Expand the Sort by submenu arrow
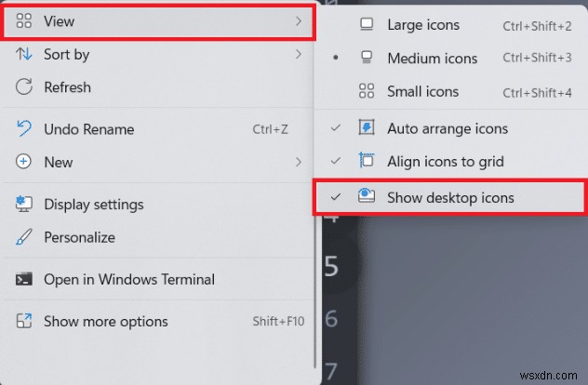This screenshot has width=588, height=385. (x=299, y=54)
